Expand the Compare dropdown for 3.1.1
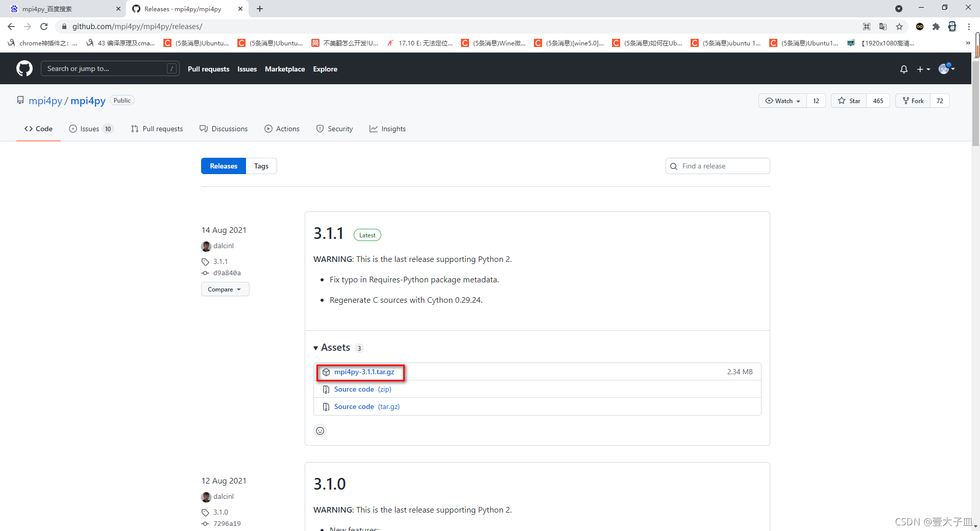 pyautogui.click(x=225, y=289)
